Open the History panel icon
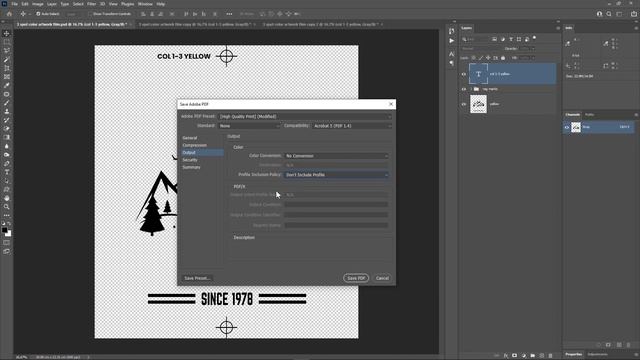 [451, 31]
